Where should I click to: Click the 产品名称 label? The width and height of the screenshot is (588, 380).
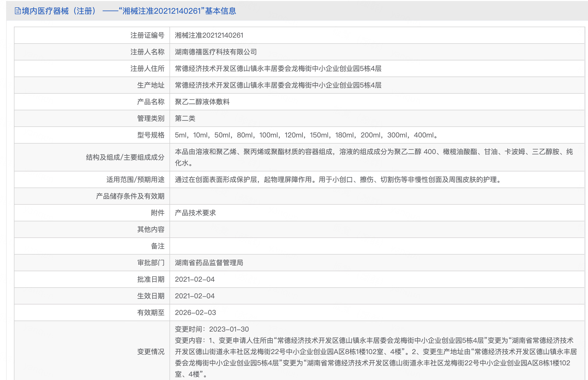[151, 102]
